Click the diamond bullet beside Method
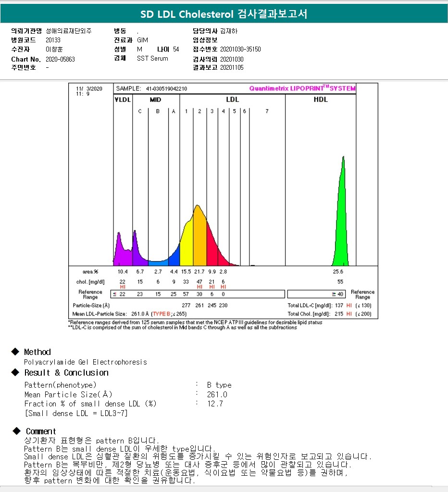 tap(16, 352)
